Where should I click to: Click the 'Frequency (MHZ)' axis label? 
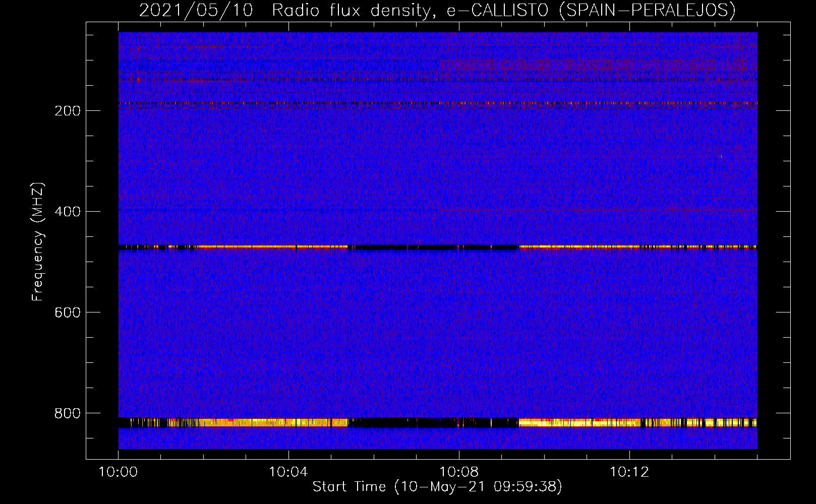point(38,241)
